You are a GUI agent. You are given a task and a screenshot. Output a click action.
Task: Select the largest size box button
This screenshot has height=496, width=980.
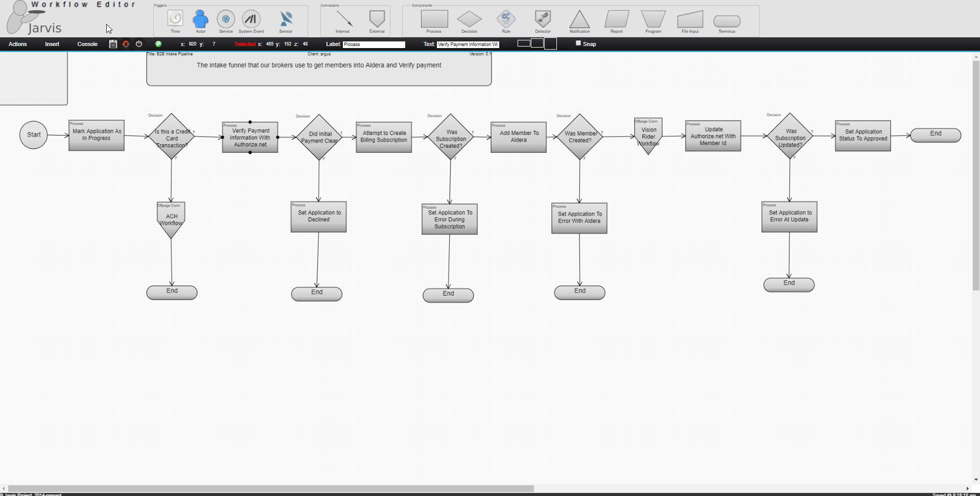click(x=550, y=43)
